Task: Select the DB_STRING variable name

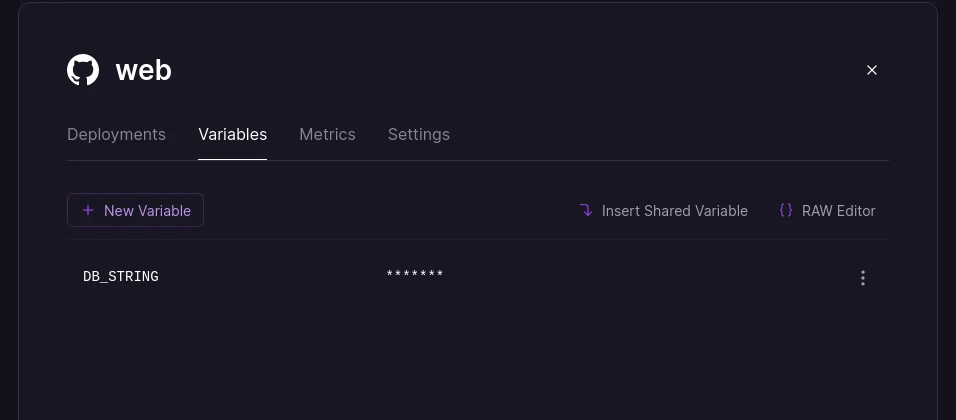Action: coord(121,277)
